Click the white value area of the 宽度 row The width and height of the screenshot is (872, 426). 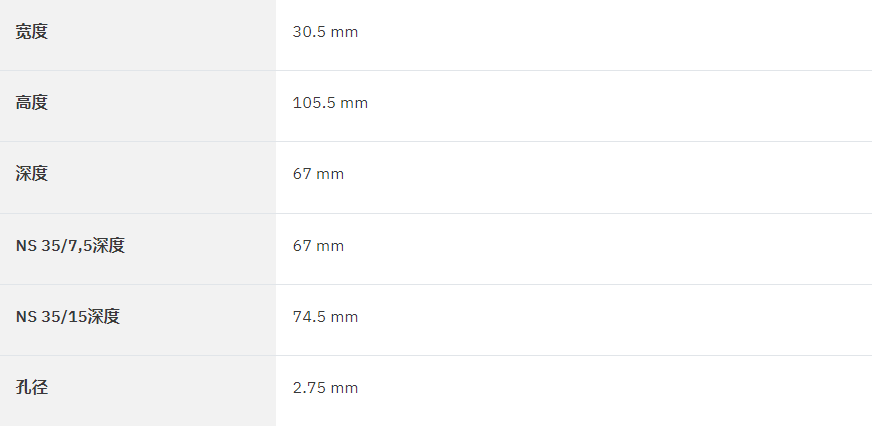point(574,34)
